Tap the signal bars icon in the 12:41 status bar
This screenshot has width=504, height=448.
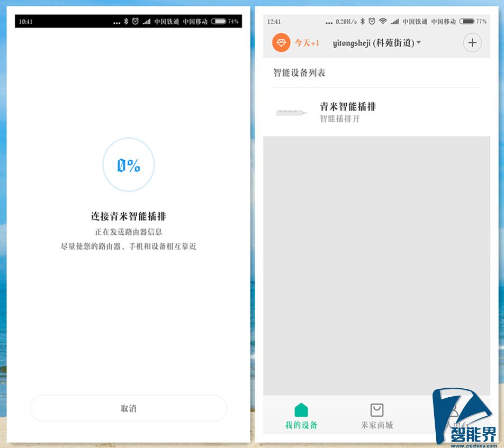395,22
